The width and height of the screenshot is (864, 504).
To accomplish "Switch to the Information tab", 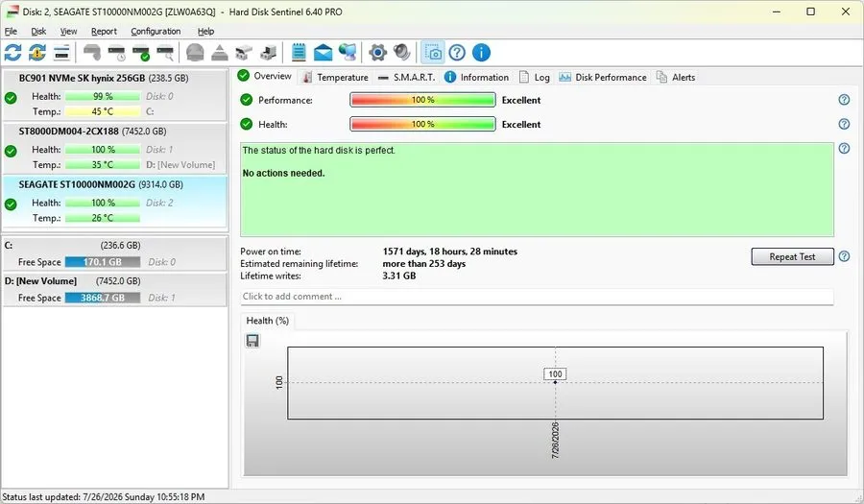I will [x=476, y=77].
